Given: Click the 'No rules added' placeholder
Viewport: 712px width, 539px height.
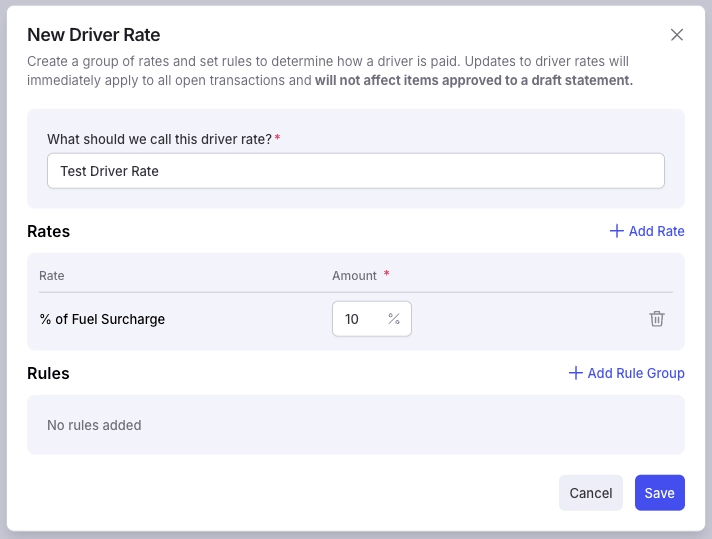Looking at the screenshot, I should point(94,425).
